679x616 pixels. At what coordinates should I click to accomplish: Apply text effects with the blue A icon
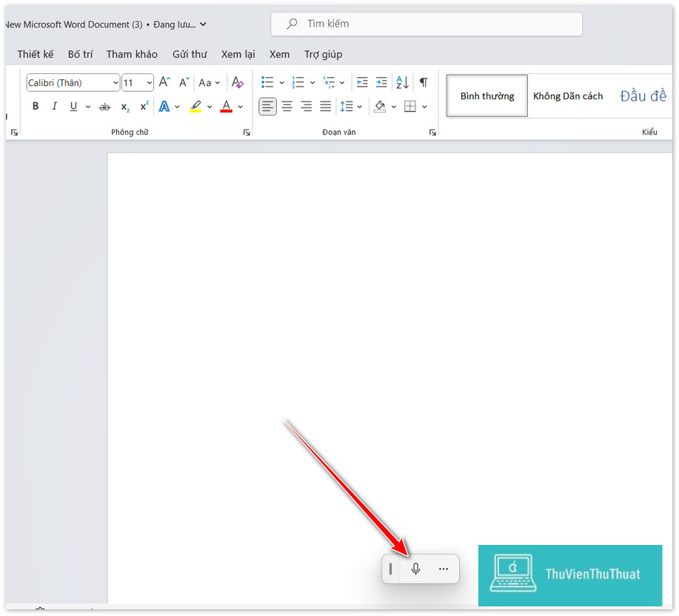[x=164, y=107]
